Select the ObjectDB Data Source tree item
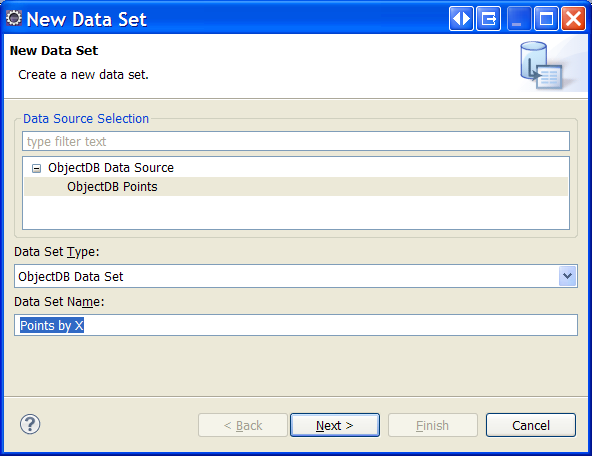This screenshot has width=592, height=456. pyautogui.click(x=111, y=168)
